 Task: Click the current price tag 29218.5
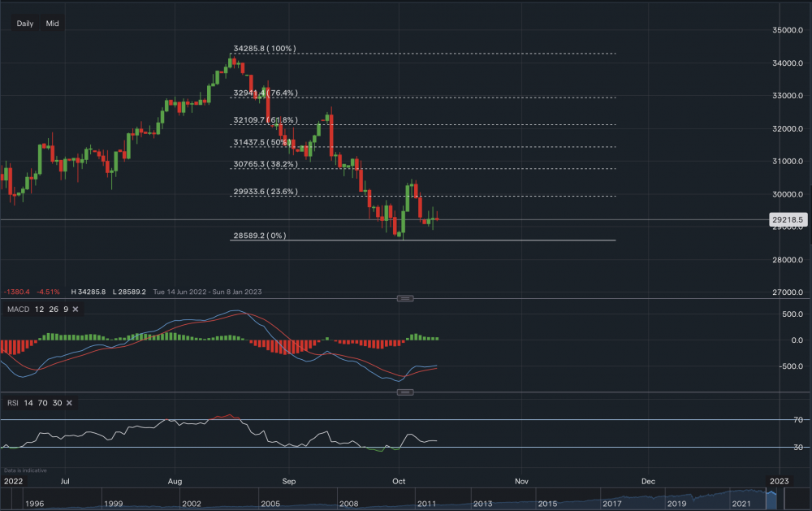788,219
